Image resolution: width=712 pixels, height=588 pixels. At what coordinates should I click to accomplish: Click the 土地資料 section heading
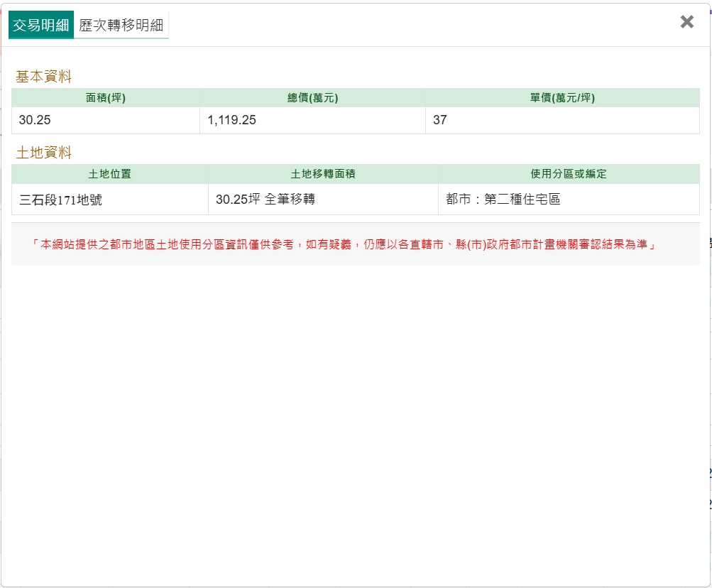tap(44, 153)
